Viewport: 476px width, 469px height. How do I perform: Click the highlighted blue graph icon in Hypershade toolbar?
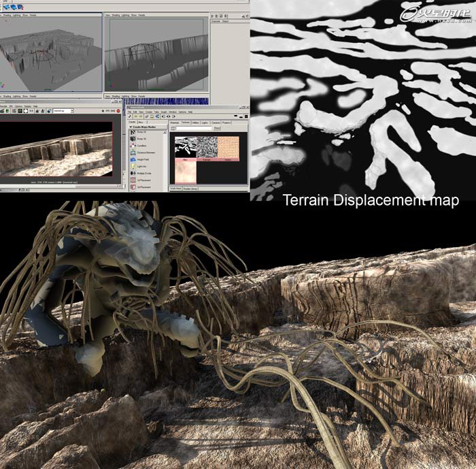click(157, 116)
